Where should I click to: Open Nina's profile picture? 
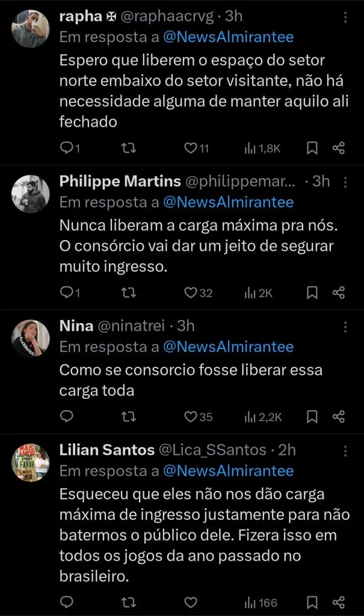pyautogui.click(x=31, y=339)
